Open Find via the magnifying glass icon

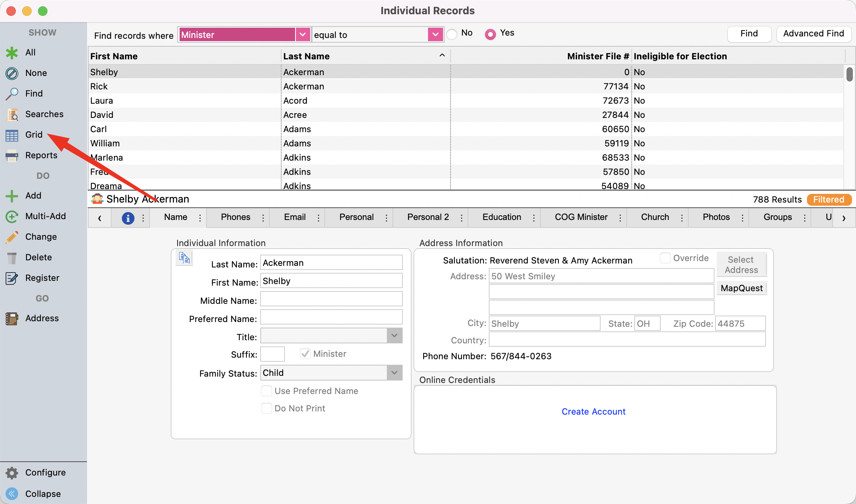coord(12,94)
